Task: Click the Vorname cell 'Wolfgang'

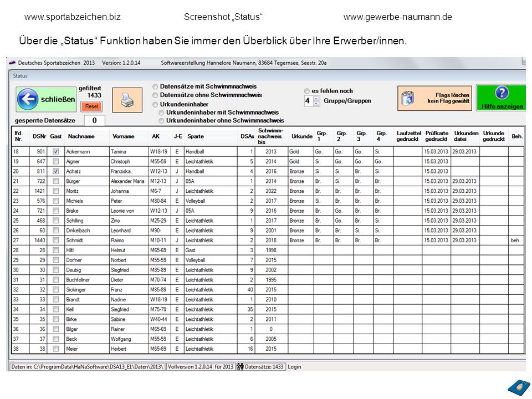Action: [129, 339]
